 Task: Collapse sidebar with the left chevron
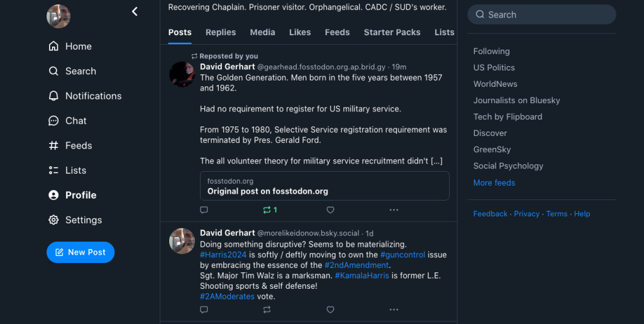(x=135, y=11)
